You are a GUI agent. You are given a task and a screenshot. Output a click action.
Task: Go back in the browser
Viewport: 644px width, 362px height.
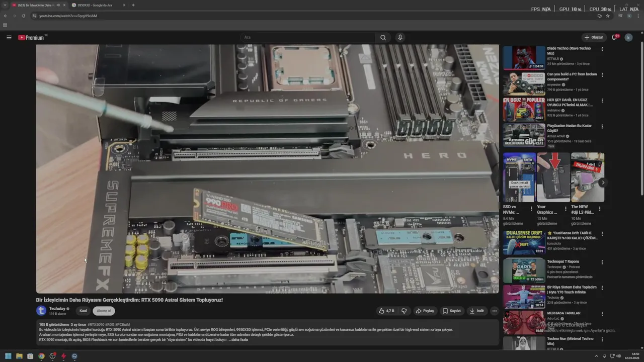tap(6, 16)
